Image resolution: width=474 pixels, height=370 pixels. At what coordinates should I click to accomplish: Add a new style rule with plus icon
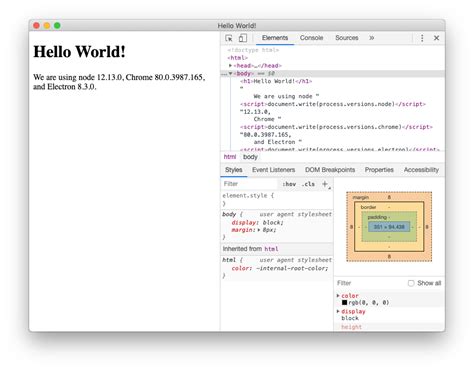325,184
